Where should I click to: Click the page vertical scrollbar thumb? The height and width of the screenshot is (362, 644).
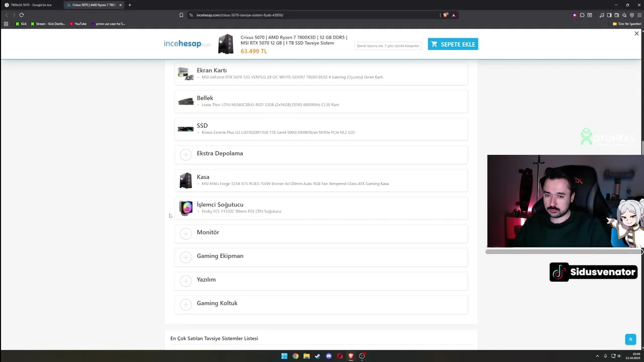pyautogui.click(x=642, y=148)
